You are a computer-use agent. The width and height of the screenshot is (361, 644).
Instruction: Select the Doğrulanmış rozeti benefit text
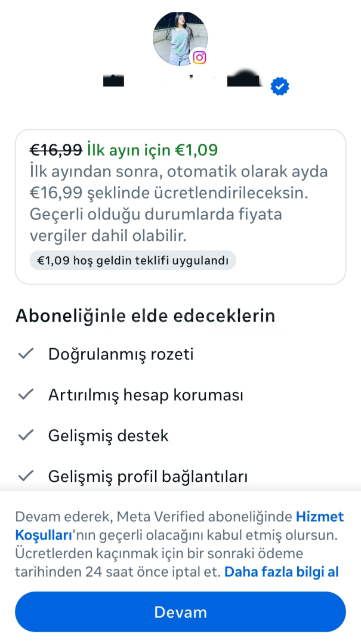tap(121, 354)
